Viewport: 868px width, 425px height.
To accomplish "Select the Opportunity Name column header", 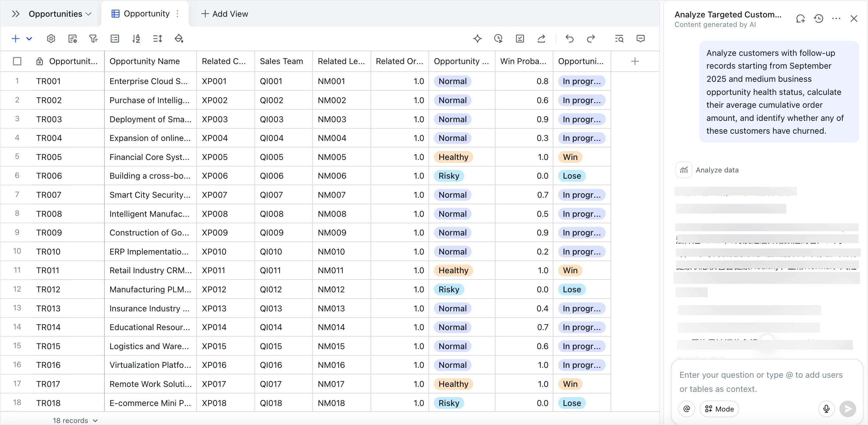I will coord(150,61).
